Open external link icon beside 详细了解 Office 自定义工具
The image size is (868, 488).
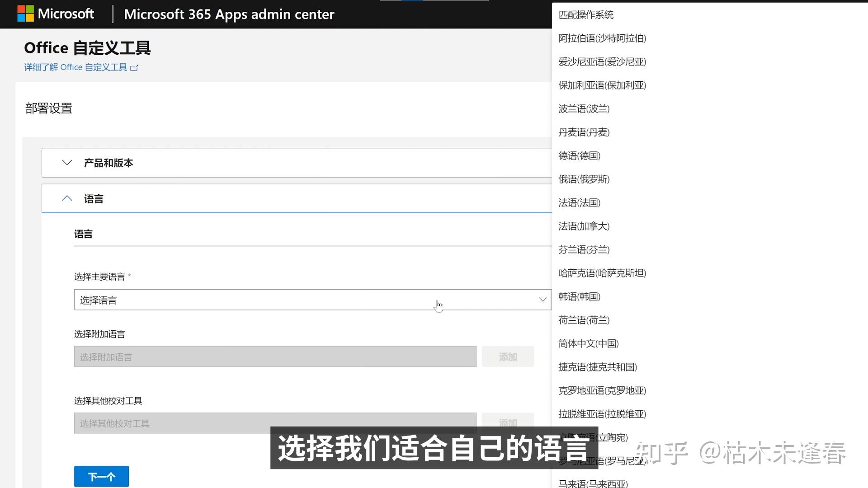[x=134, y=68]
